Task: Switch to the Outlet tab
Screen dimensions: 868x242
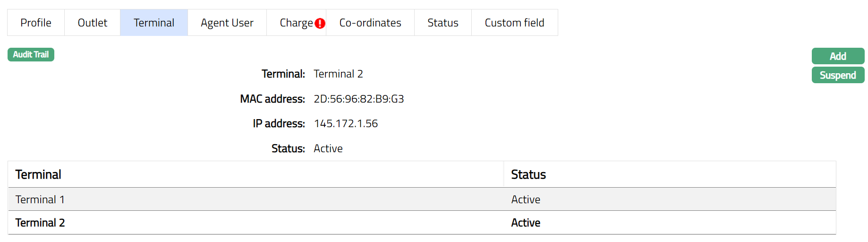Action: click(93, 23)
